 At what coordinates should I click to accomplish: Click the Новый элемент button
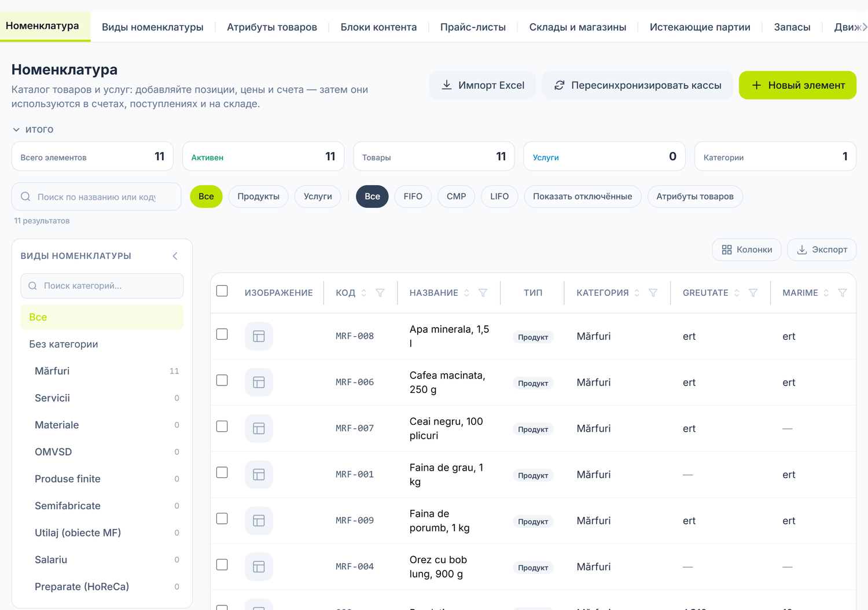[797, 85]
